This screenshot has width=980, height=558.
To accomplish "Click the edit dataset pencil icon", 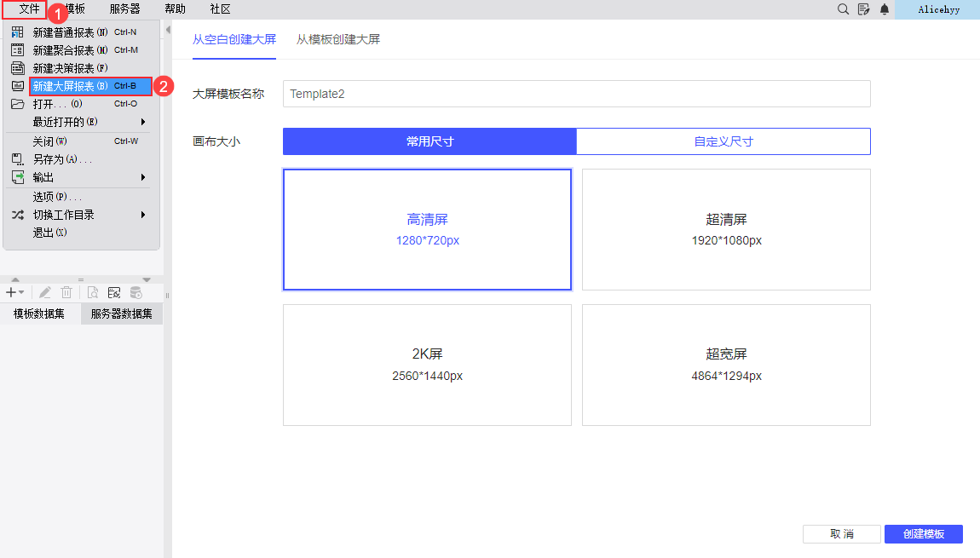I will tap(45, 292).
